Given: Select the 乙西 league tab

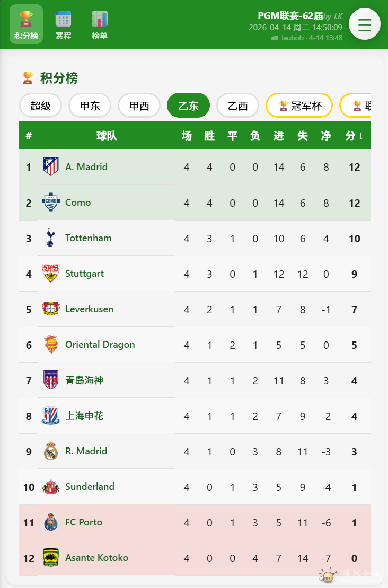Looking at the screenshot, I should click(237, 106).
